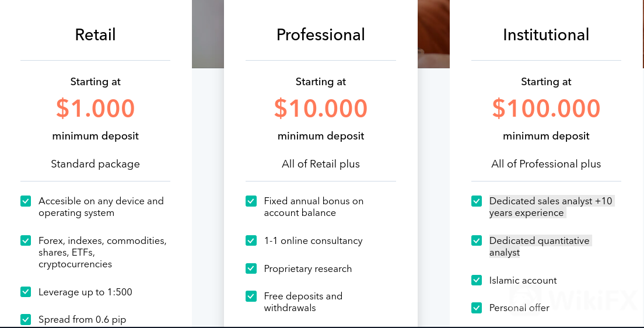Click the highlighted Dedicated sales analyst text
This screenshot has height=328, width=644.
(551, 207)
